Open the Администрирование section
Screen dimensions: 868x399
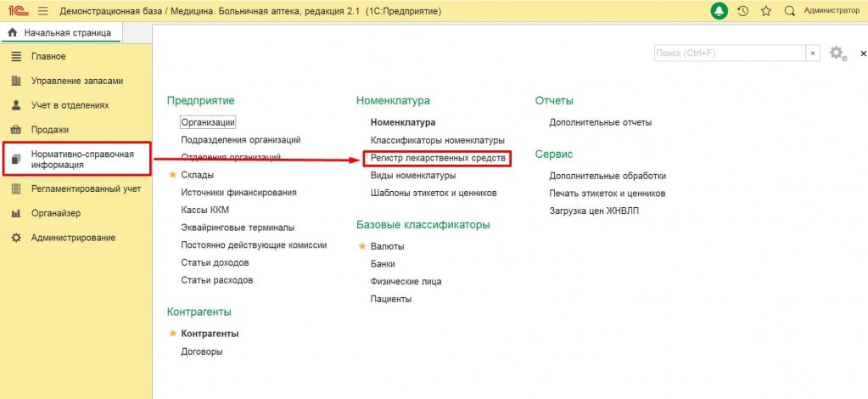74,238
